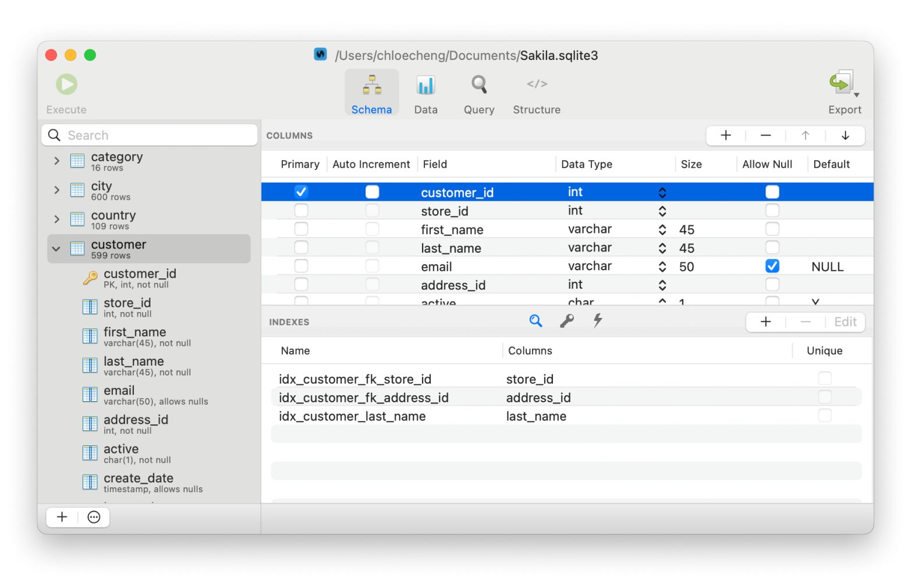Image resolution: width=908 pixels, height=588 pixels.
Task: Toggle Unique for idx_customer_fk_store_id
Action: 825,378
